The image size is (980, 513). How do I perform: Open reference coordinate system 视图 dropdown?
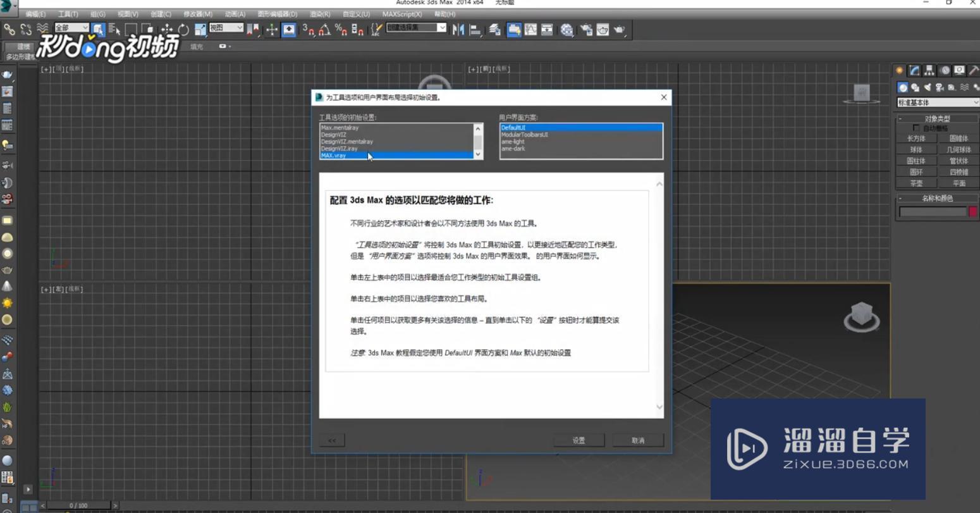[x=226, y=28]
